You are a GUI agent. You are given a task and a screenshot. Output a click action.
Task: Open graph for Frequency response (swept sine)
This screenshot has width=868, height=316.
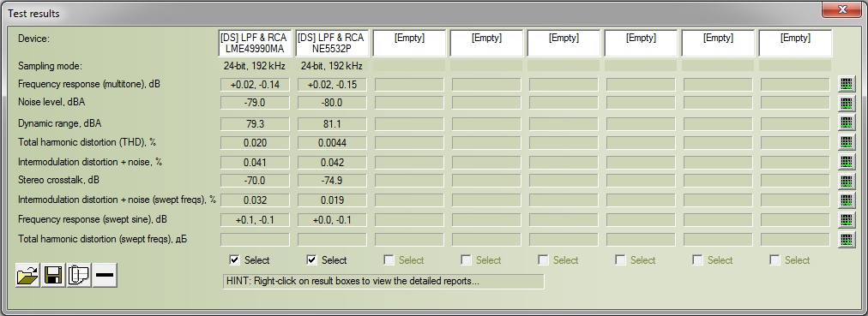pos(847,220)
